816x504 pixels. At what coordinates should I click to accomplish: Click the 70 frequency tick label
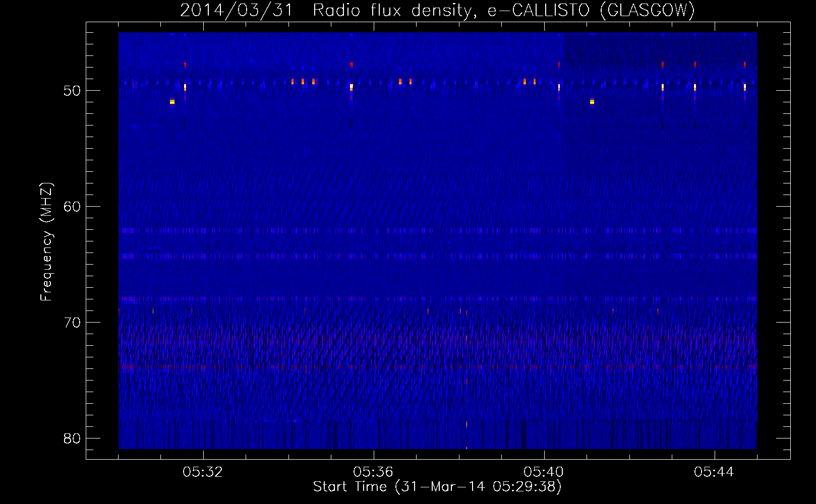[73, 323]
